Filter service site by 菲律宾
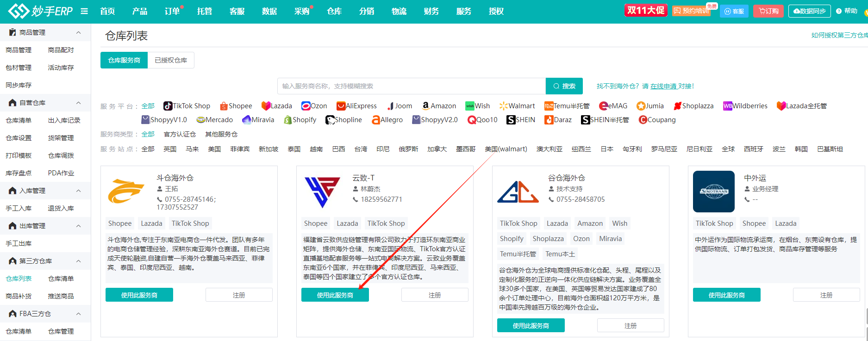Viewport: 868px width, 341px height. tap(240, 149)
